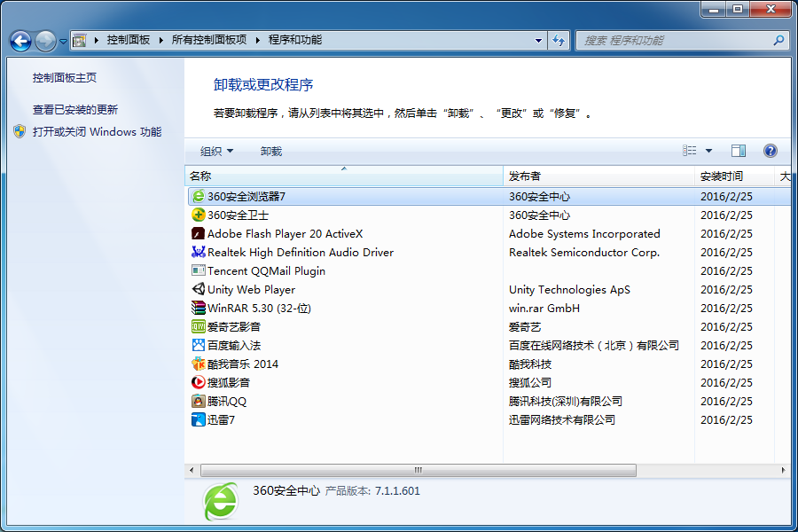Click the scrollbar right arrow

(x=783, y=470)
